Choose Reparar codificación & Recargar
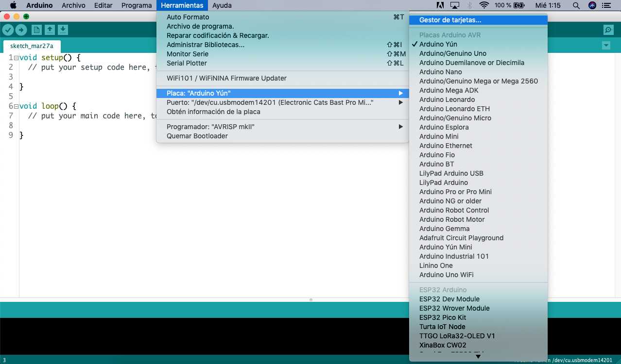 pos(282,35)
